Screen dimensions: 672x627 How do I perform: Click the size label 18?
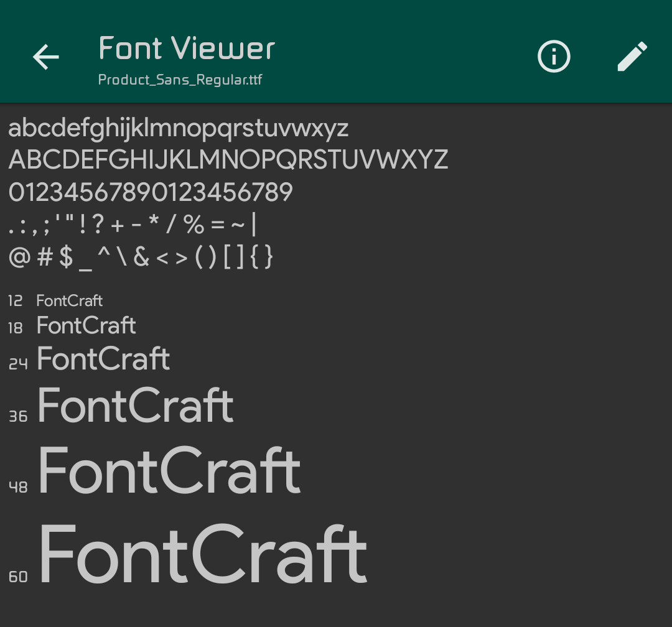15,328
